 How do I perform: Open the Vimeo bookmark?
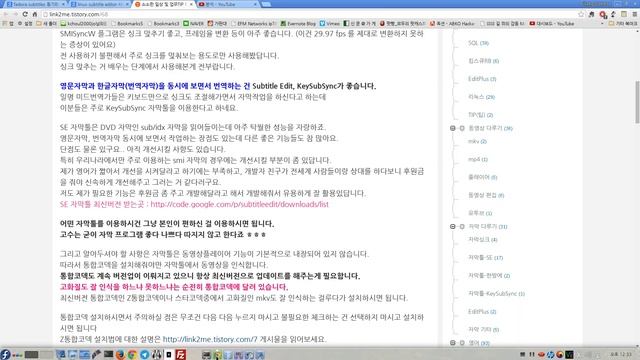pyautogui.click(x=330, y=24)
